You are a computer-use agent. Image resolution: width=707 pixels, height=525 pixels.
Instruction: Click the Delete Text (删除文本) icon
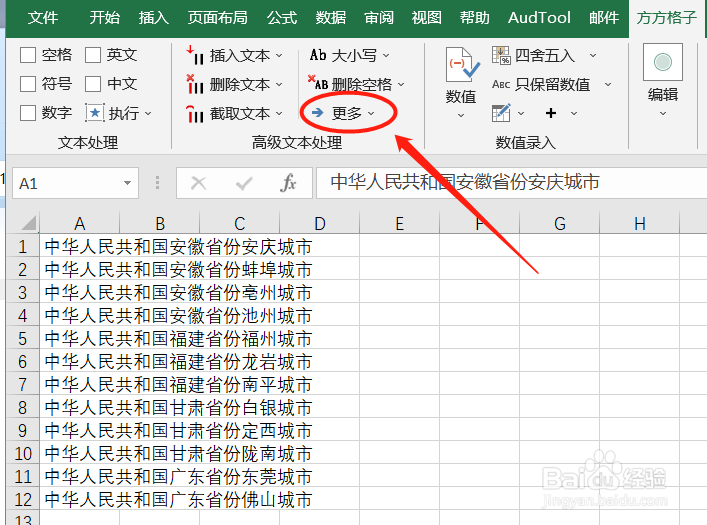coord(195,84)
